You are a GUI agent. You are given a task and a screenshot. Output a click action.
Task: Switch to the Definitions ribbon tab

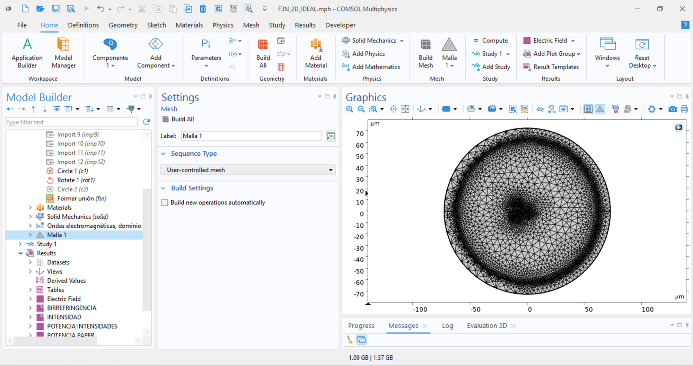(83, 25)
